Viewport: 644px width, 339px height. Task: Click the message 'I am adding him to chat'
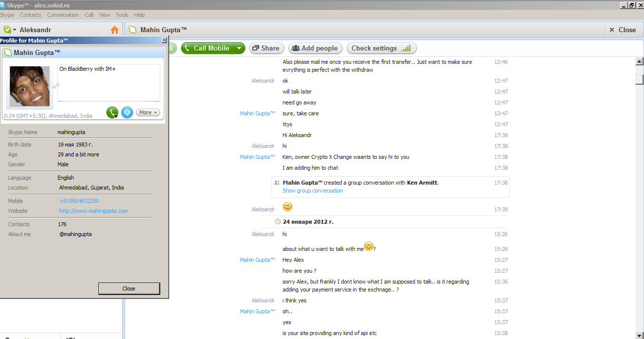tap(311, 168)
